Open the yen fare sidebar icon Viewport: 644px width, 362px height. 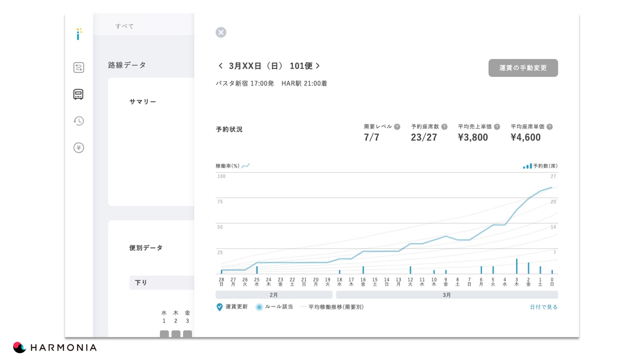pyautogui.click(x=79, y=148)
